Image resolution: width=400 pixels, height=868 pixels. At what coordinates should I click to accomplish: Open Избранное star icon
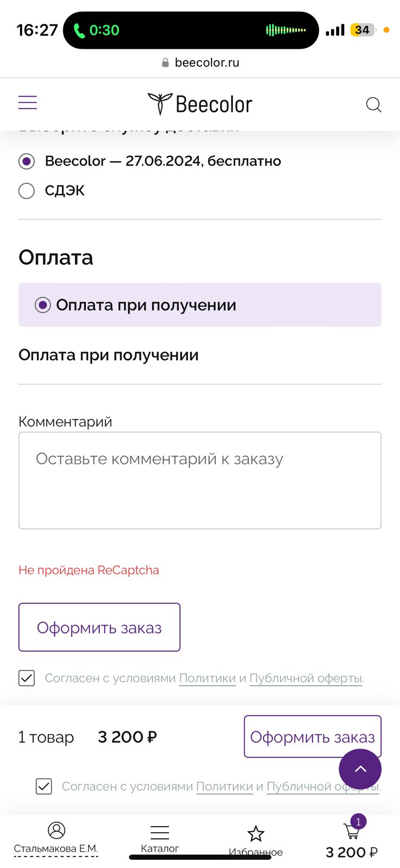(256, 834)
